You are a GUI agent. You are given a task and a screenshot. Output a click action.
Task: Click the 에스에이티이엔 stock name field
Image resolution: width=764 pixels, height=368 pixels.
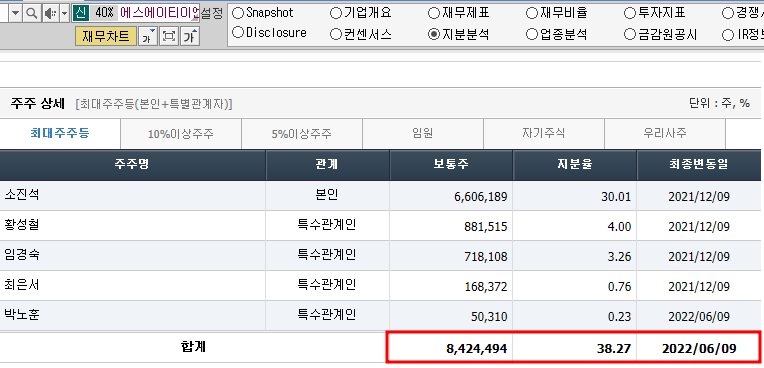pos(159,14)
